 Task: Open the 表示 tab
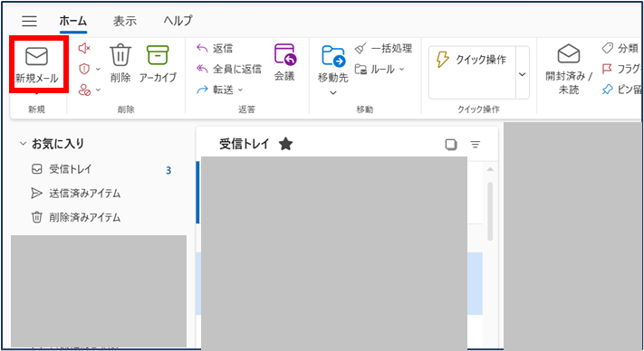(125, 21)
